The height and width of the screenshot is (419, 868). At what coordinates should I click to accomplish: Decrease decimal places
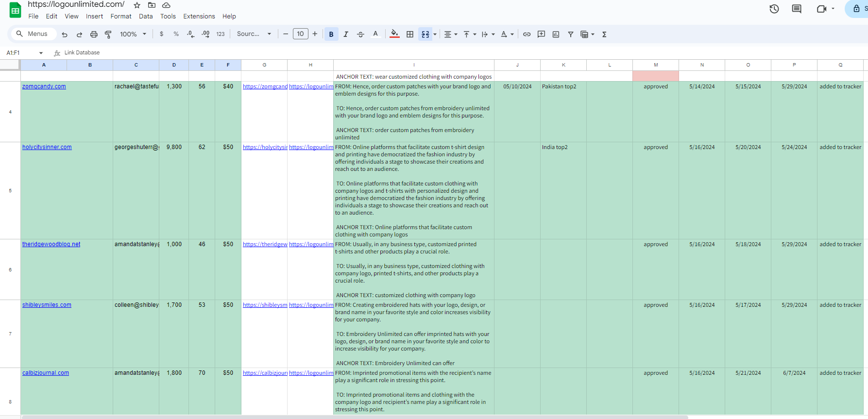click(191, 34)
